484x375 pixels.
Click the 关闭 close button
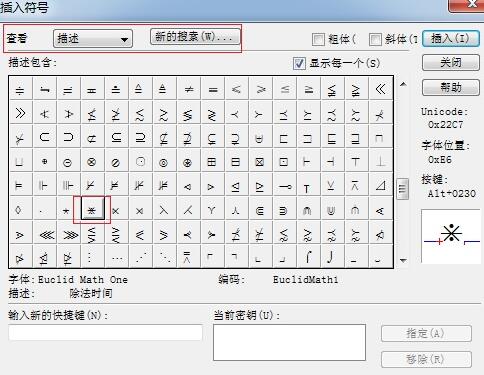point(451,63)
